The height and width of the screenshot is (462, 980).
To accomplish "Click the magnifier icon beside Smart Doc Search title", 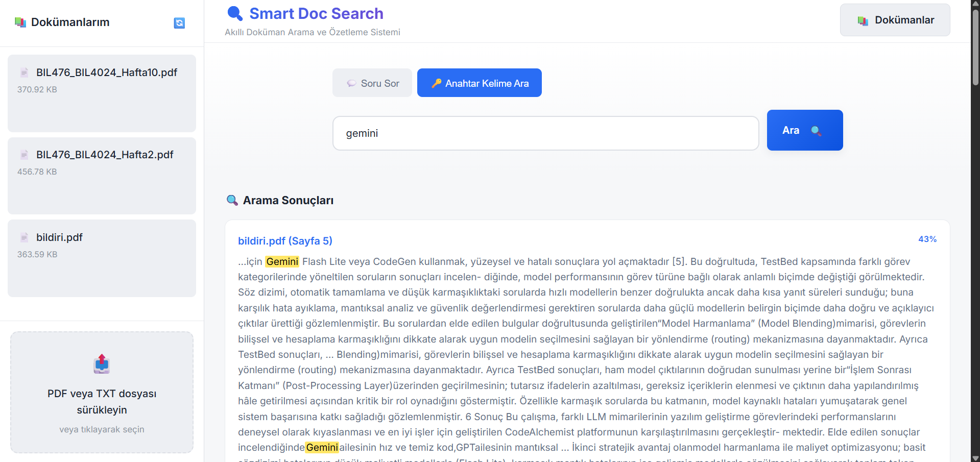I will point(234,13).
